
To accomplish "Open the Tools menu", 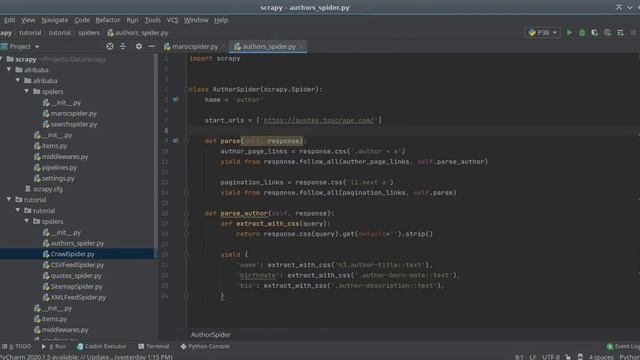I will point(153,20).
